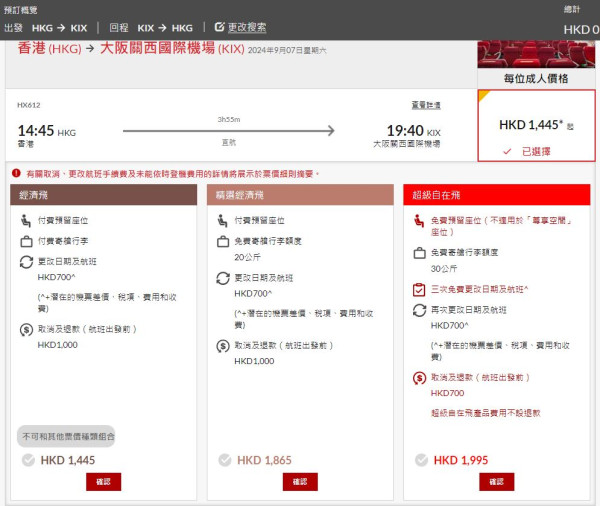Click the 20公斤 baggage allowance text
The height and width of the screenshot is (506, 600).
click(248, 257)
